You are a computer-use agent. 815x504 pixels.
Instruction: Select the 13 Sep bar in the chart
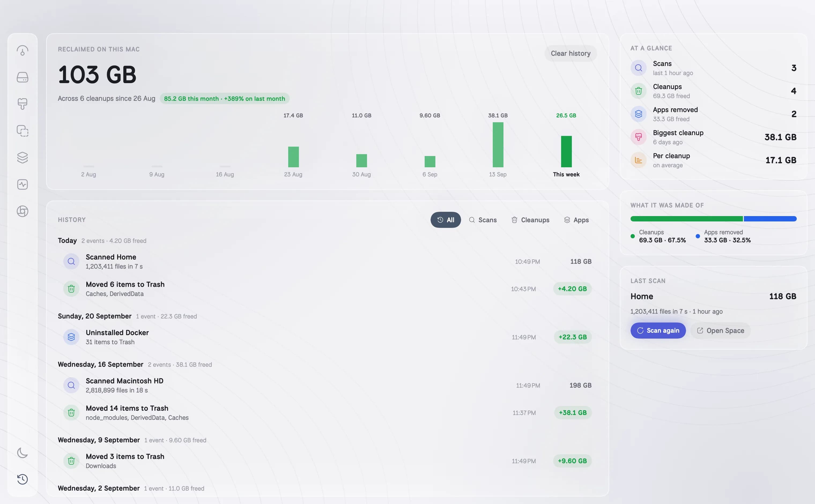coord(498,145)
